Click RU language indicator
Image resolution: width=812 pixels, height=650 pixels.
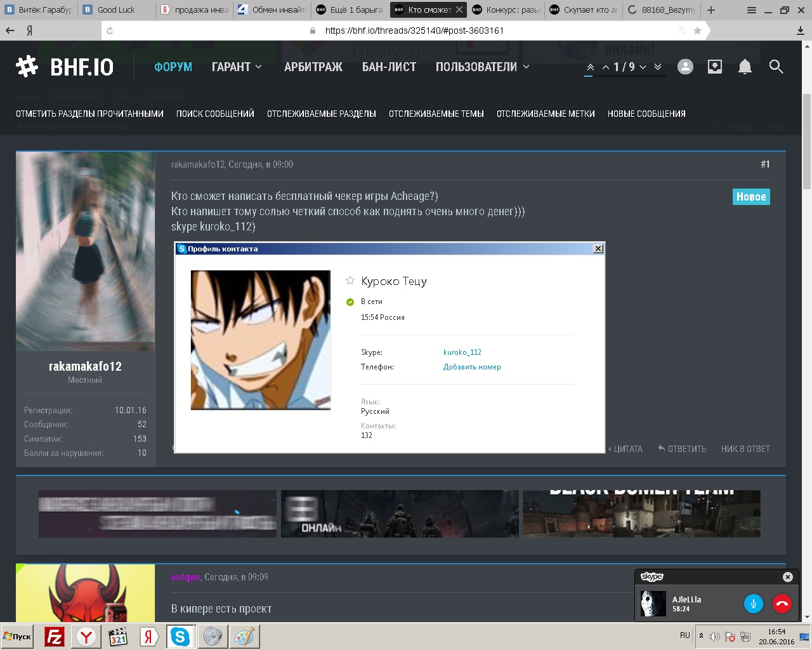[685, 635]
